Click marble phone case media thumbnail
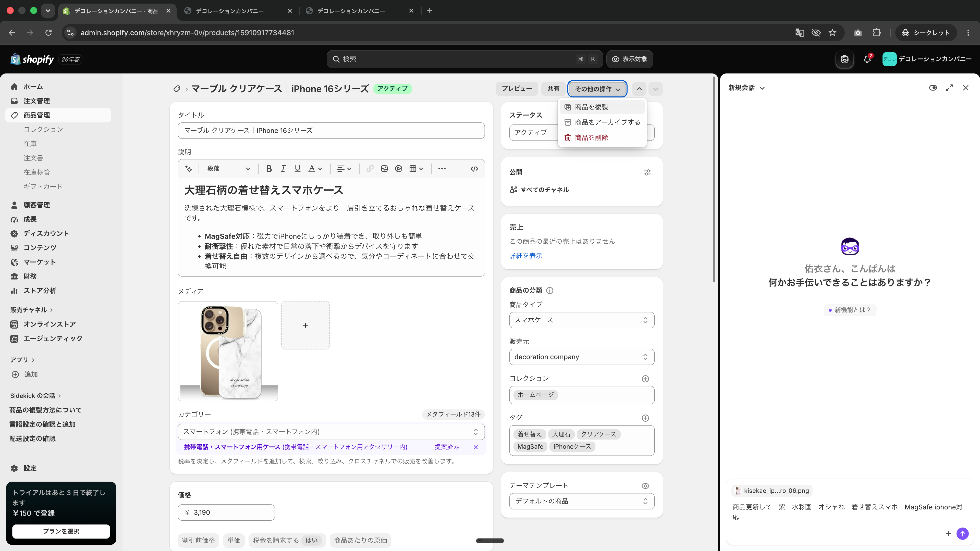Viewport: 980px width, 551px height. [x=228, y=351]
